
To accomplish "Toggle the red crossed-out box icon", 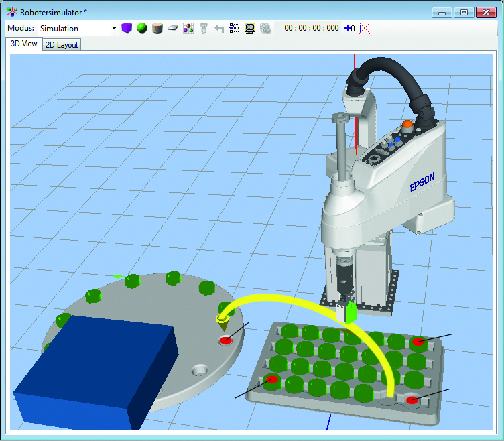I will tap(365, 28).
